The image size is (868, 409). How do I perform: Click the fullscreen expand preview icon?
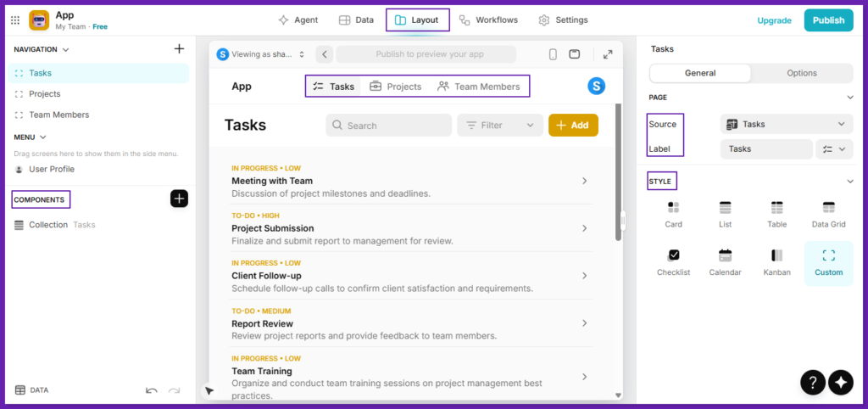pyautogui.click(x=608, y=54)
